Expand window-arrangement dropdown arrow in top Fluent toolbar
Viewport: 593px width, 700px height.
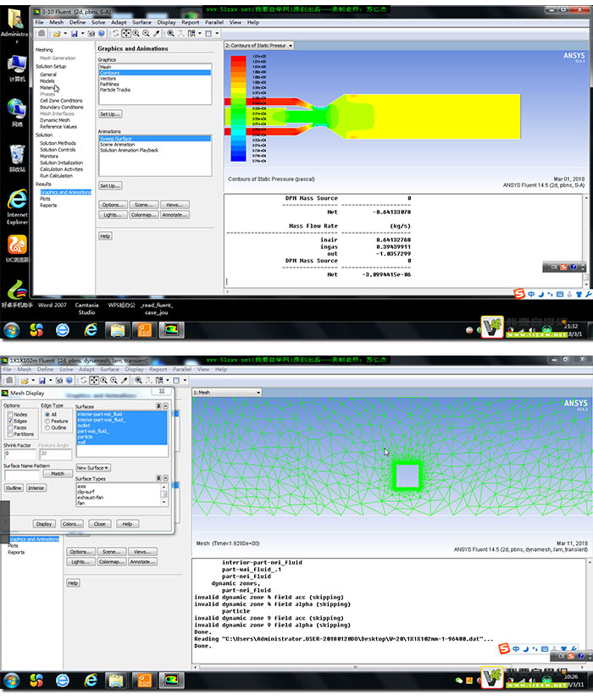coord(217,34)
